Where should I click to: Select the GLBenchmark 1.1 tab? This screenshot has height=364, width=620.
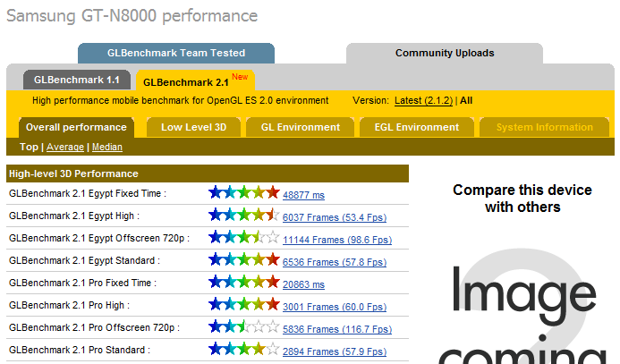coord(77,80)
